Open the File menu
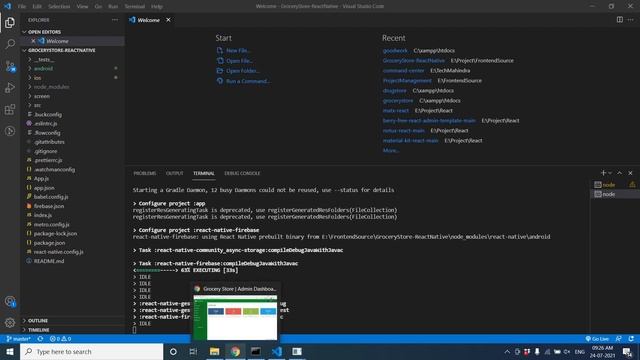Screen dimensions: 640x360 click(x=22, y=6)
